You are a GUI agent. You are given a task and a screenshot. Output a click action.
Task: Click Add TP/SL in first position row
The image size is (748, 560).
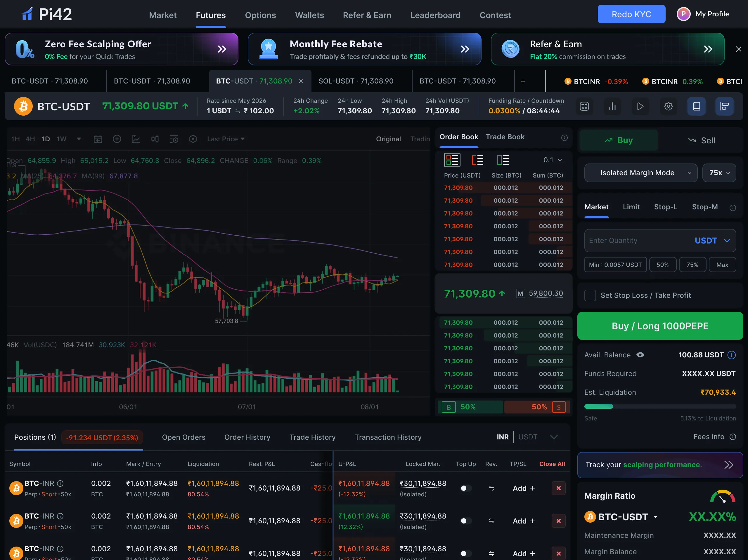coord(524,488)
